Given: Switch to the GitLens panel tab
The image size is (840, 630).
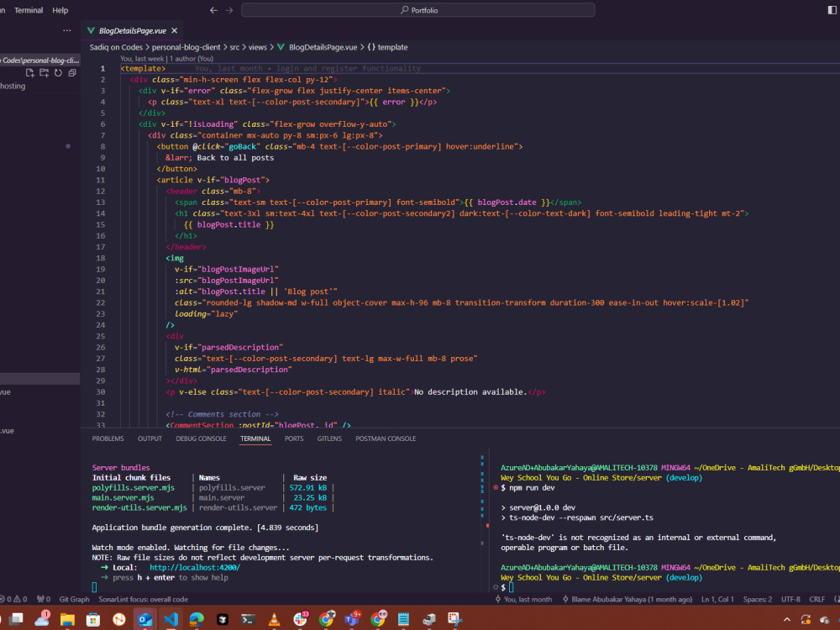Looking at the screenshot, I should click(x=329, y=438).
